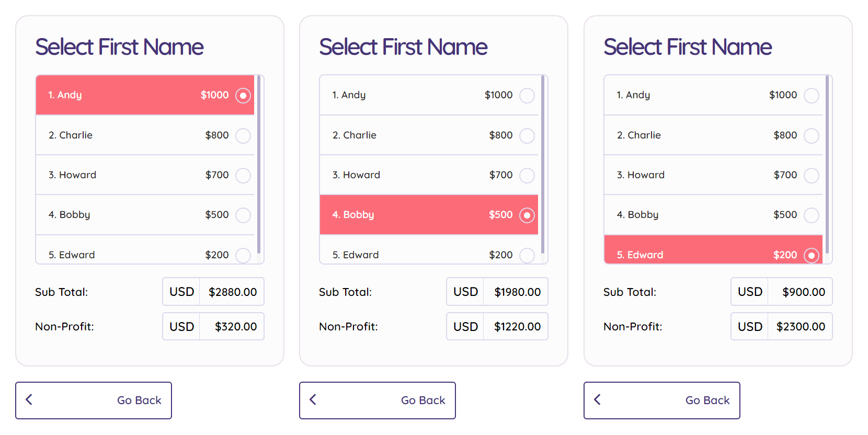Click Go Back button under right card
Image resolution: width=868 pixels, height=435 pixels.
[x=662, y=400]
